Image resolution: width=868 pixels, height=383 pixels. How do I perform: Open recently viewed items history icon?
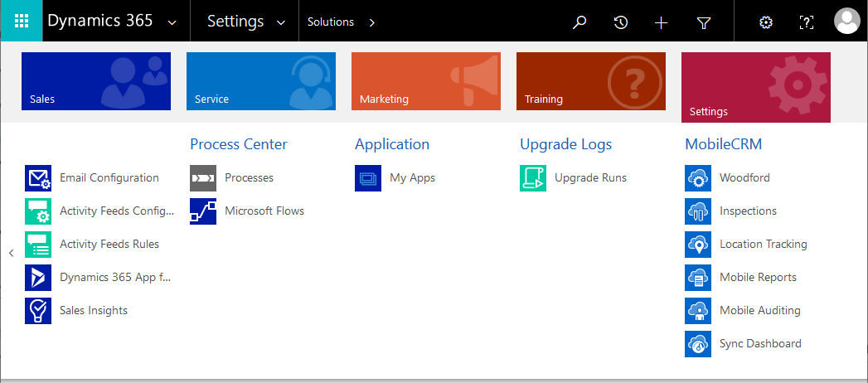620,22
